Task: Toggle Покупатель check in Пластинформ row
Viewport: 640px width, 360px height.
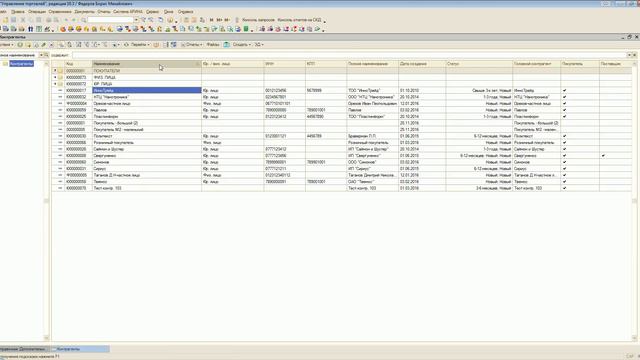Action: (x=564, y=117)
